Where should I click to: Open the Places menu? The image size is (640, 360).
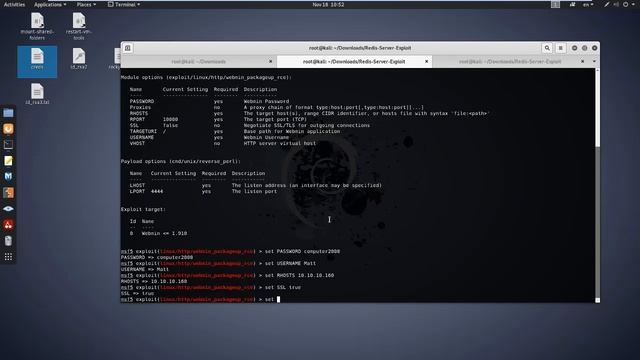point(86,4)
